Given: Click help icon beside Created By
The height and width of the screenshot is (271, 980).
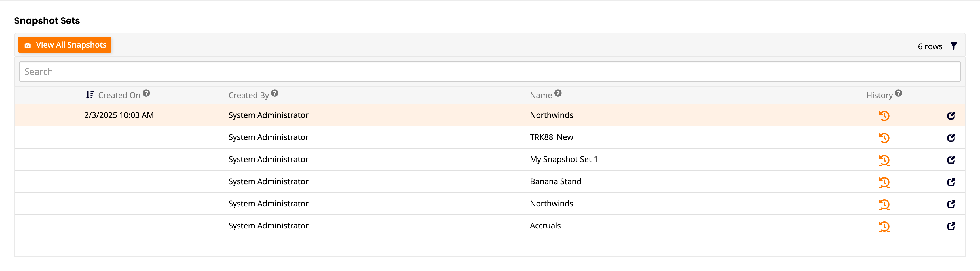Looking at the screenshot, I should [275, 93].
